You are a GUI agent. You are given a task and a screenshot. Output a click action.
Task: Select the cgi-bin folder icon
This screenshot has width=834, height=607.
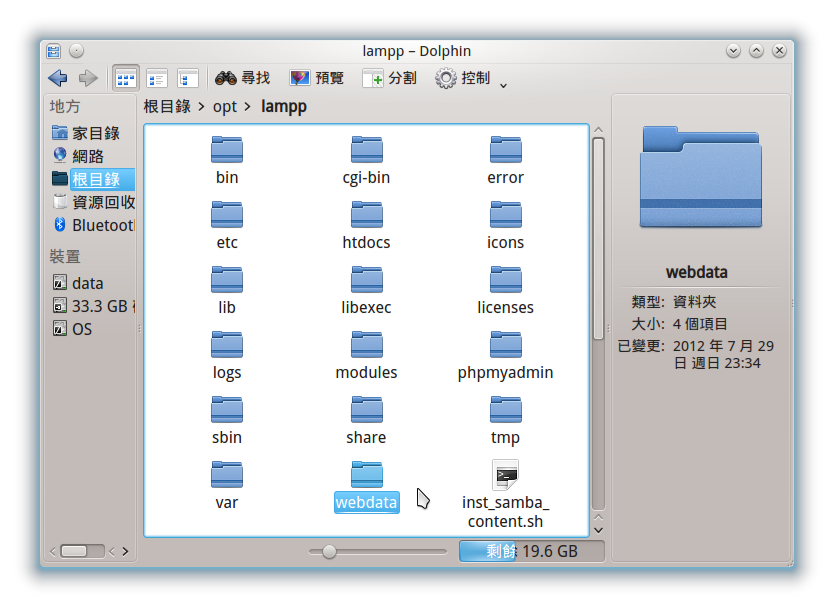[x=366, y=149]
